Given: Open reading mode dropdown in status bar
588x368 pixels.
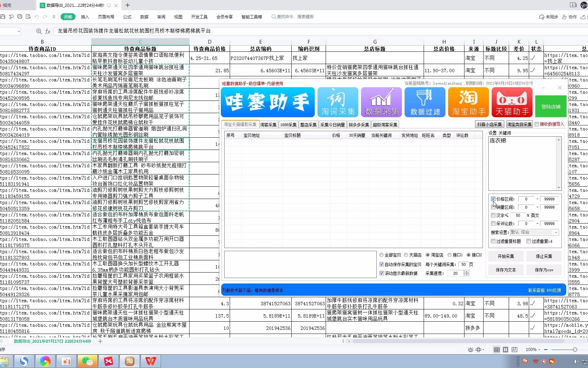Looking at the screenshot, I should tap(480, 350).
